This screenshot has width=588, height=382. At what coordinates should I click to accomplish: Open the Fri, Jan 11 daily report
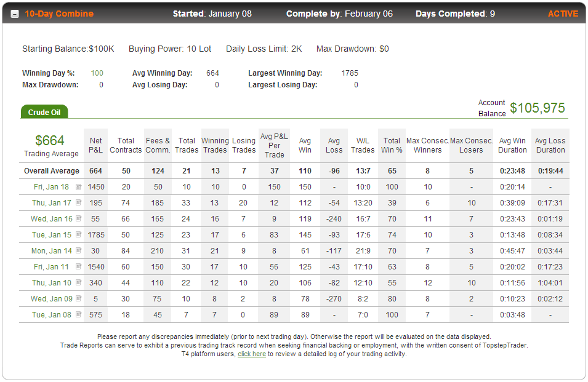[x=51, y=266]
